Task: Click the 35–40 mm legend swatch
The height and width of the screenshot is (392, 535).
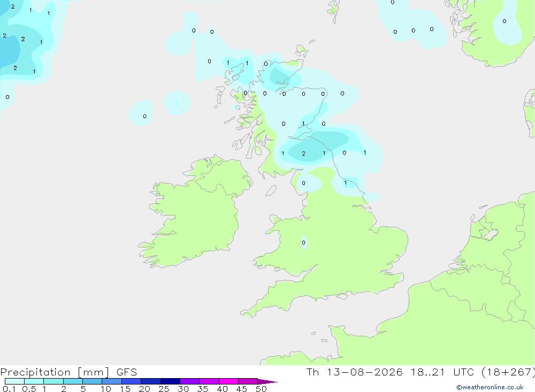Action: click(209, 381)
